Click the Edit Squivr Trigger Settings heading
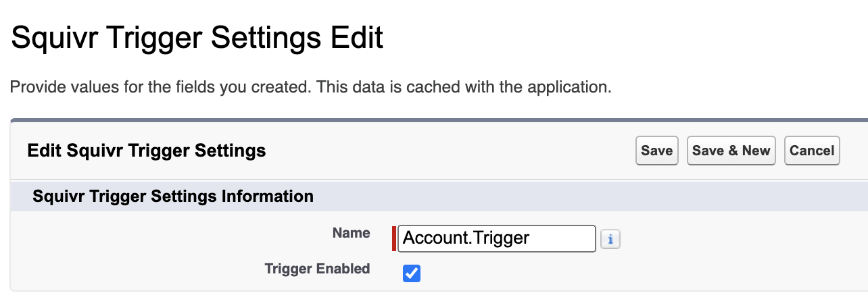The width and height of the screenshot is (868, 293). pos(146,151)
